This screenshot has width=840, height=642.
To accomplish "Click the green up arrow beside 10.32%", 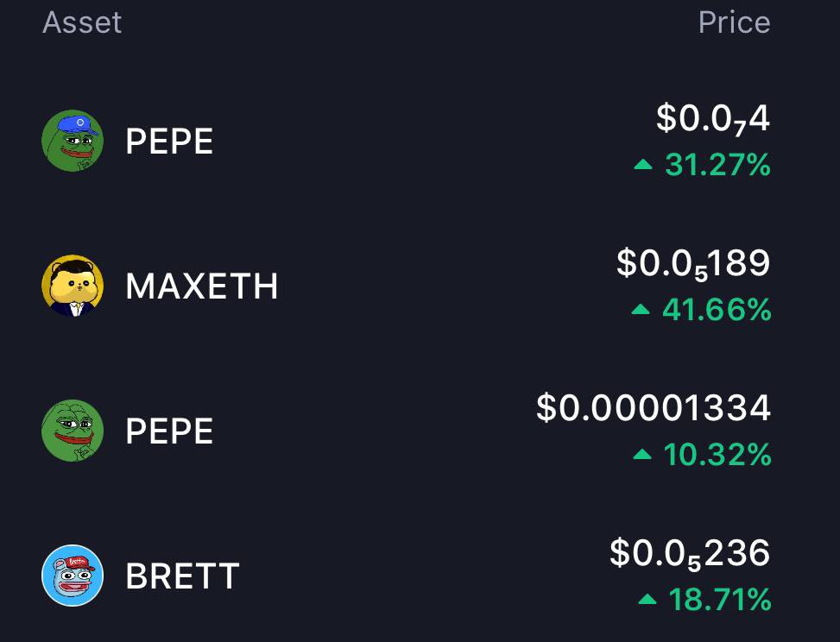I will pos(641,455).
